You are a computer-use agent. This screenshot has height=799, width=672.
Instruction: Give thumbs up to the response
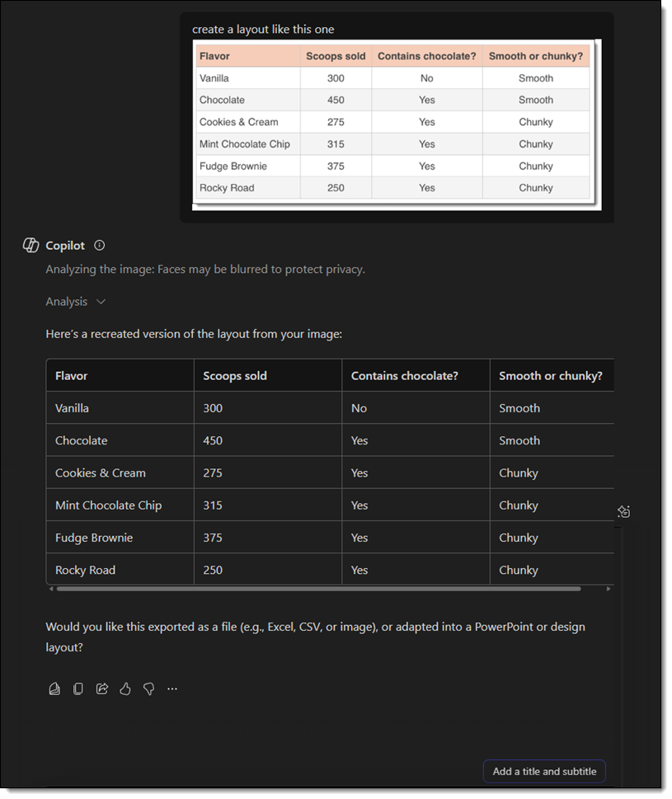point(125,689)
